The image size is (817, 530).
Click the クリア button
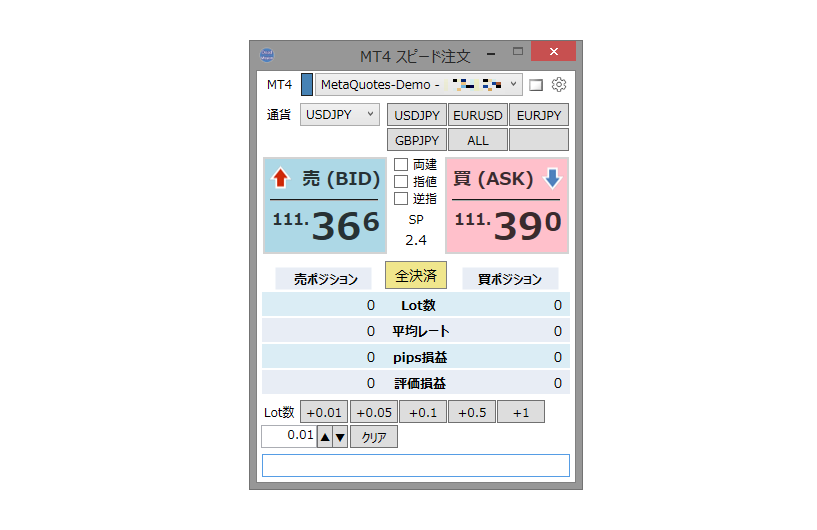374,437
